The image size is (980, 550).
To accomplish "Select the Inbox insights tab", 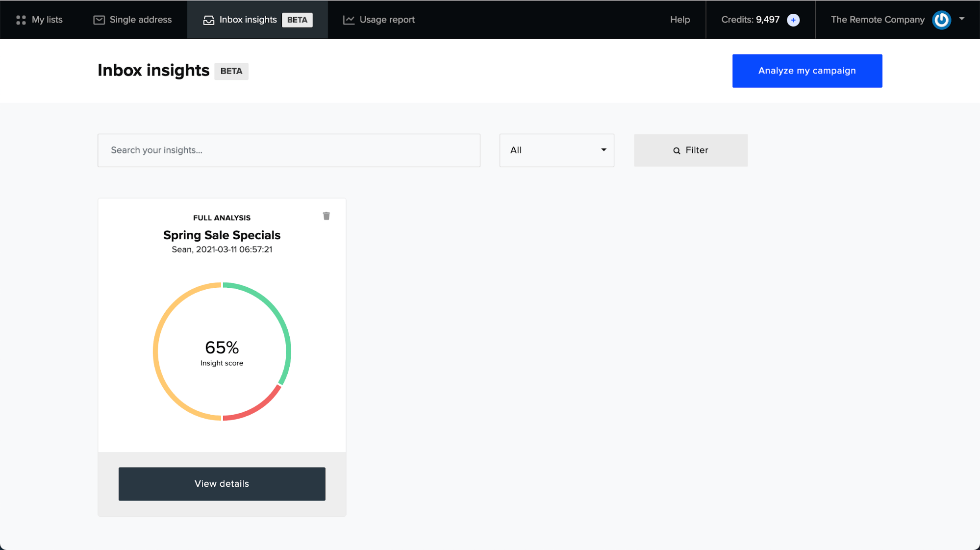I will pyautogui.click(x=257, y=20).
